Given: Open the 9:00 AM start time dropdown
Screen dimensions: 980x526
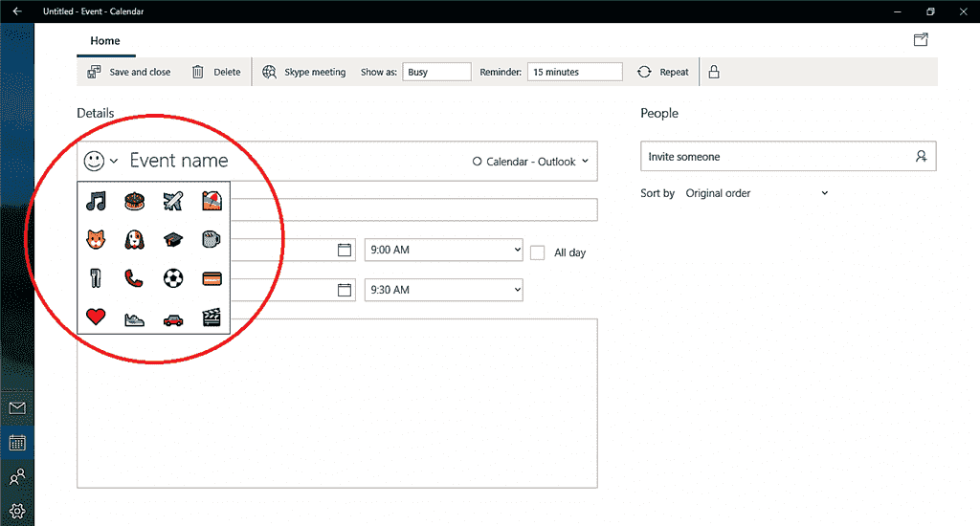Looking at the screenshot, I should pyautogui.click(x=444, y=250).
